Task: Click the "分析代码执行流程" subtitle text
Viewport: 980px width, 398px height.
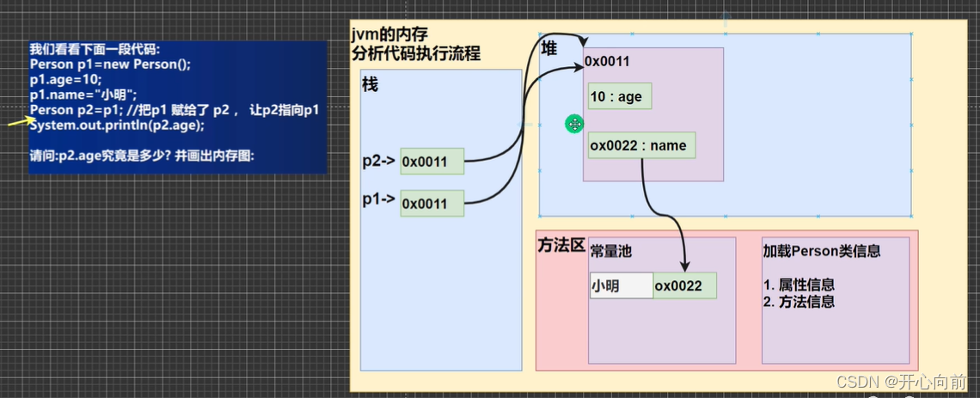Action: coord(415,54)
